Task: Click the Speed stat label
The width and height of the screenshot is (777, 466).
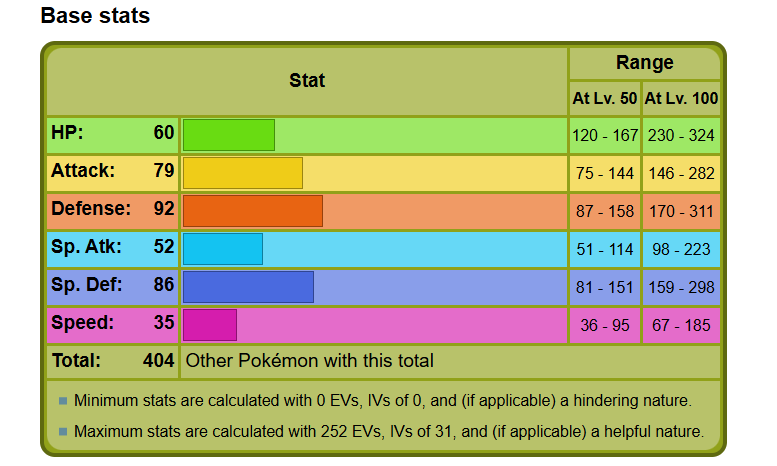Action: click(82, 323)
